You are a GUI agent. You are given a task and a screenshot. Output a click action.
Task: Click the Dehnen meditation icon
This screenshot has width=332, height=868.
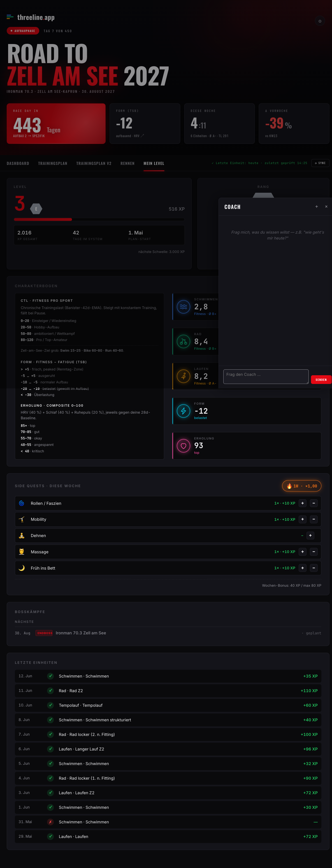[22, 535]
